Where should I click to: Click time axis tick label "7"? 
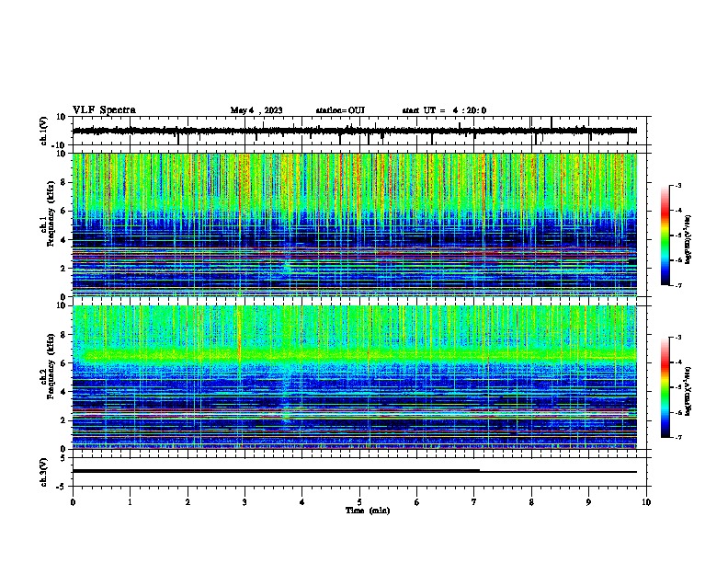[x=474, y=502]
